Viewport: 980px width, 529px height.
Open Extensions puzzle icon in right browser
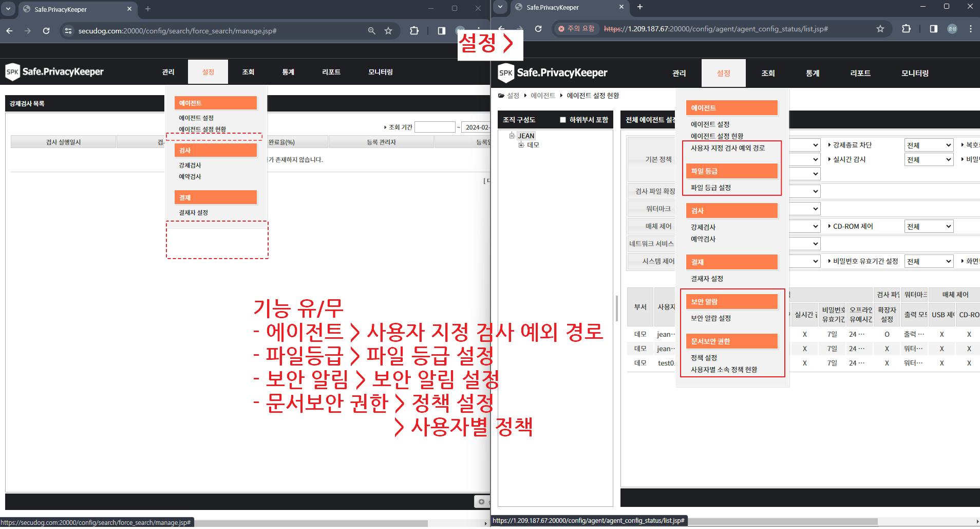[906, 29]
